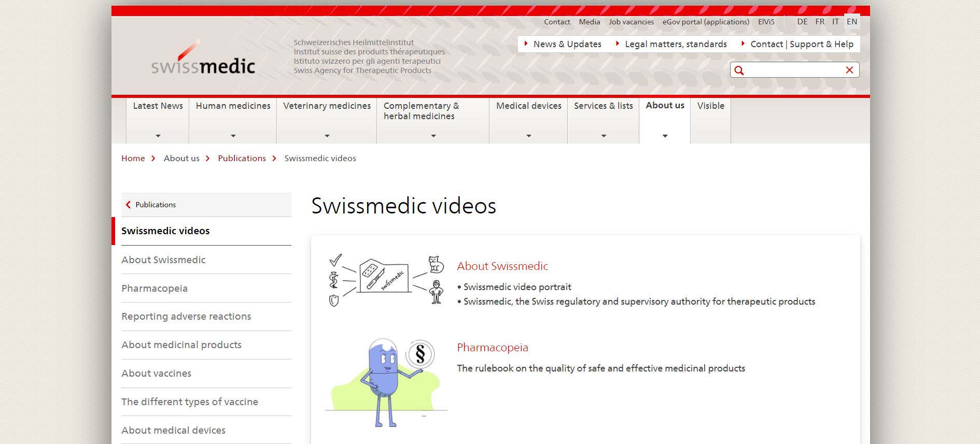
Task: Click the back chevron next to Publications
Action: click(x=128, y=205)
